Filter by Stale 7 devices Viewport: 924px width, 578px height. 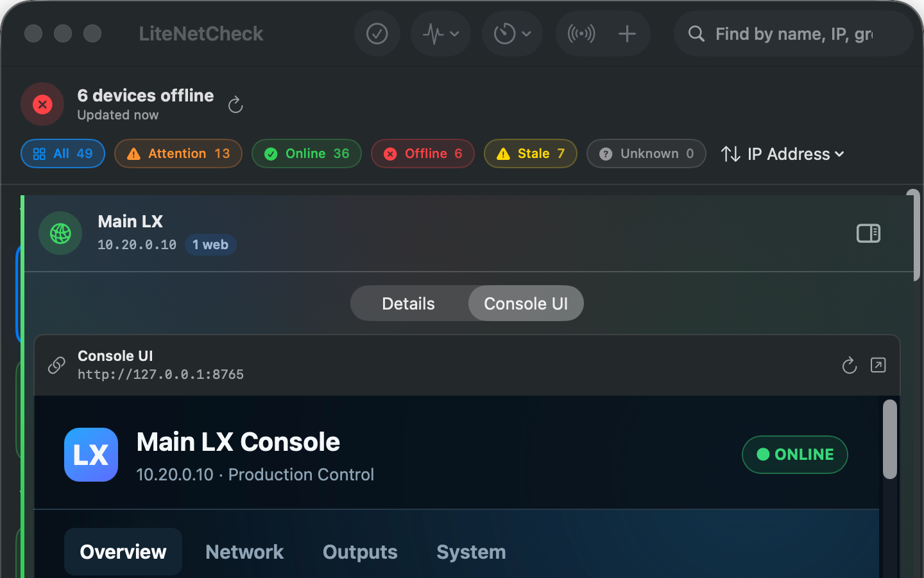pos(531,153)
